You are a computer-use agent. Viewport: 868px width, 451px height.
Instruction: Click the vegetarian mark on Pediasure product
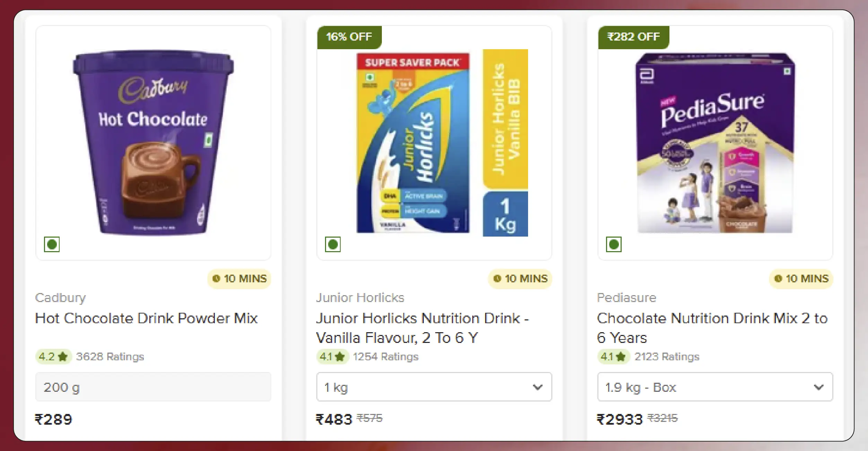coord(614,245)
